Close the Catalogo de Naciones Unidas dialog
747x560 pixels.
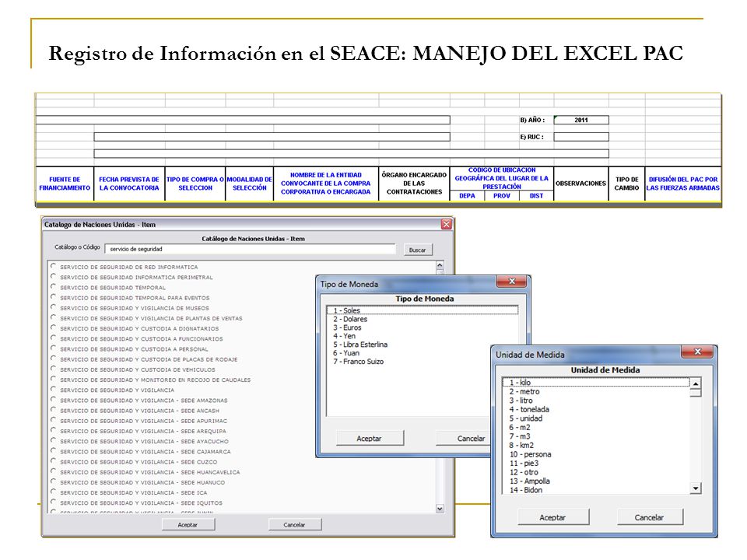pos(447,224)
